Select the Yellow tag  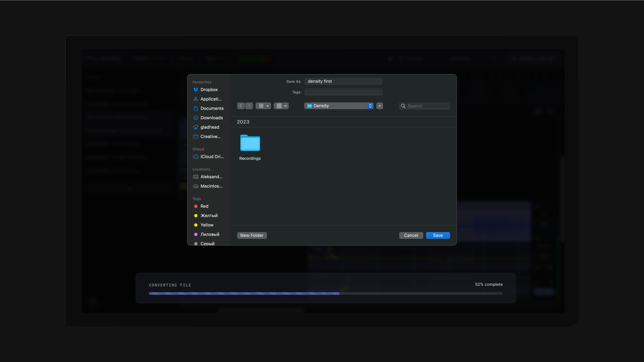[207, 225]
